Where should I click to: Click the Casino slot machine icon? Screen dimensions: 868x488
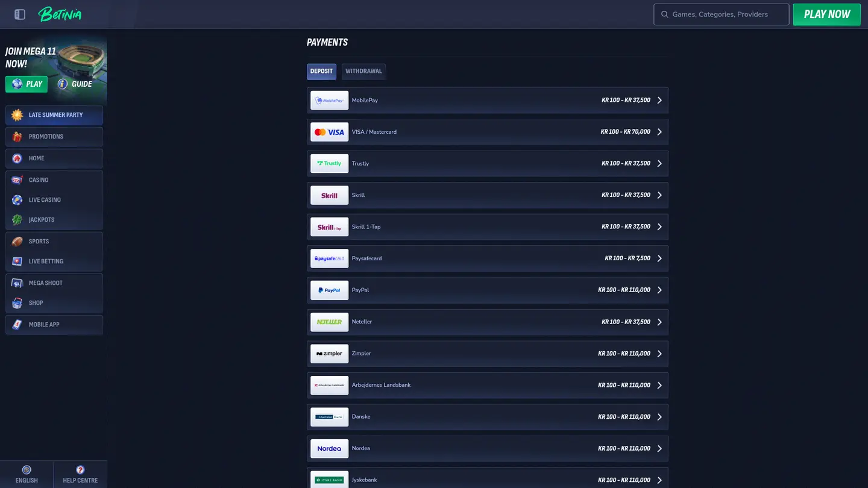click(17, 180)
